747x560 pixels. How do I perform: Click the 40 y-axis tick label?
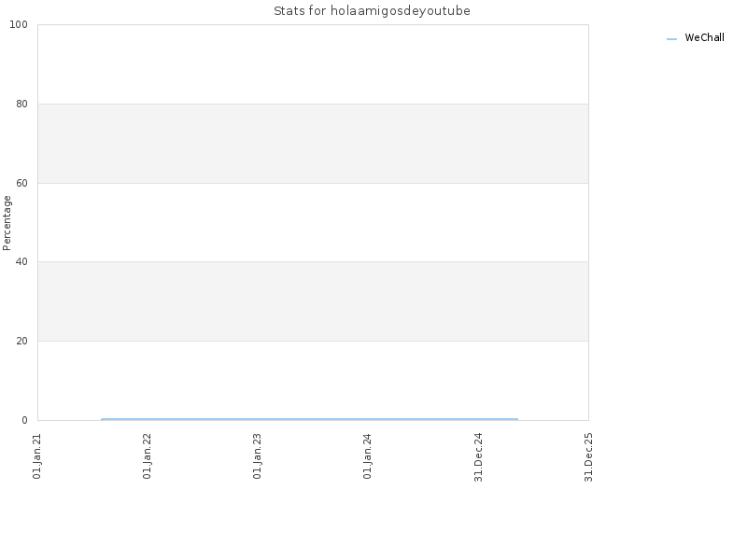21,262
